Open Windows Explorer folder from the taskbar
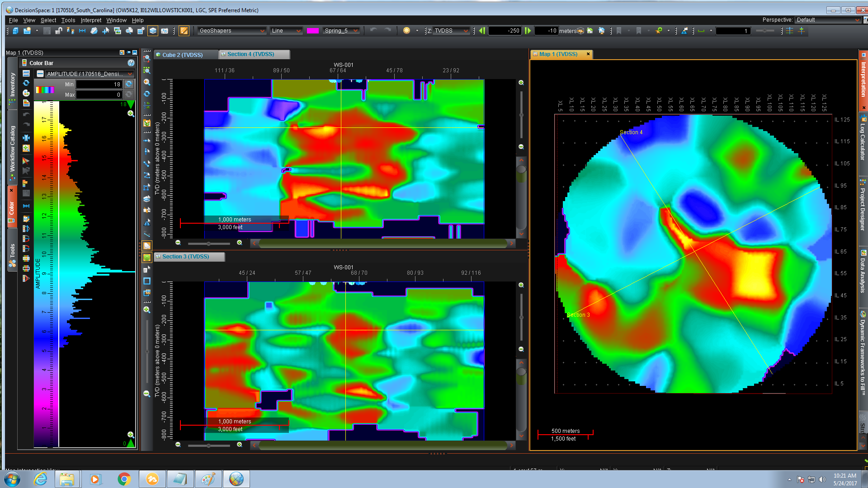868x488 pixels. point(67,479)
